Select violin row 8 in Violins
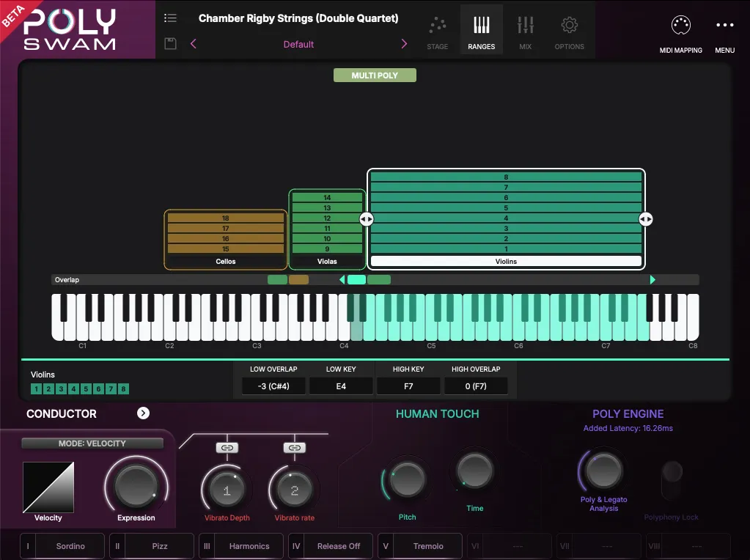 pos(506,177)
